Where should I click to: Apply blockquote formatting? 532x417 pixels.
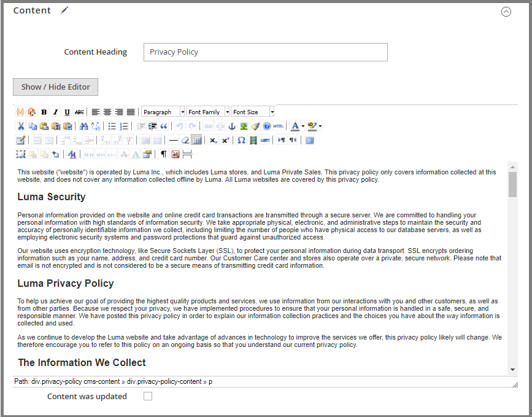[x=164, y=127]
